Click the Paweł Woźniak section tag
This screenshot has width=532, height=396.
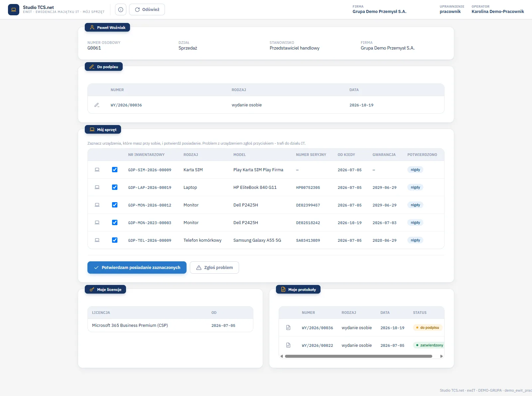coord(107,28)
